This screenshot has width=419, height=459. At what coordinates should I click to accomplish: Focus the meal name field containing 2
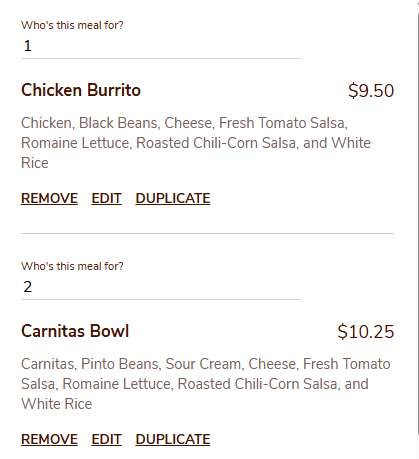tap(161, 287)
